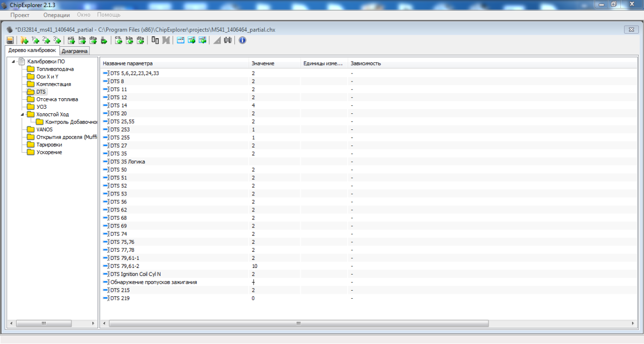Open the Операции menu
The height and width of the screenshot is (344, 644).
point(56,15)
